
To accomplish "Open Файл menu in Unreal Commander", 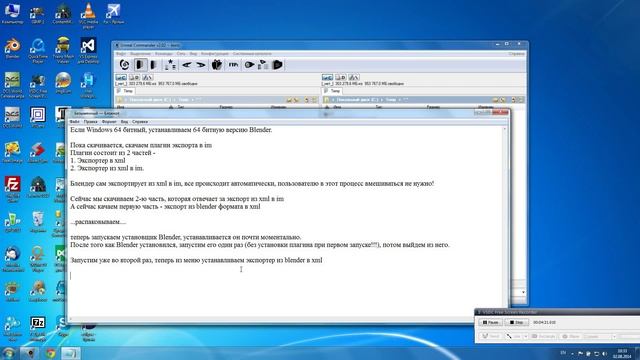I will [x=120, y=53].
